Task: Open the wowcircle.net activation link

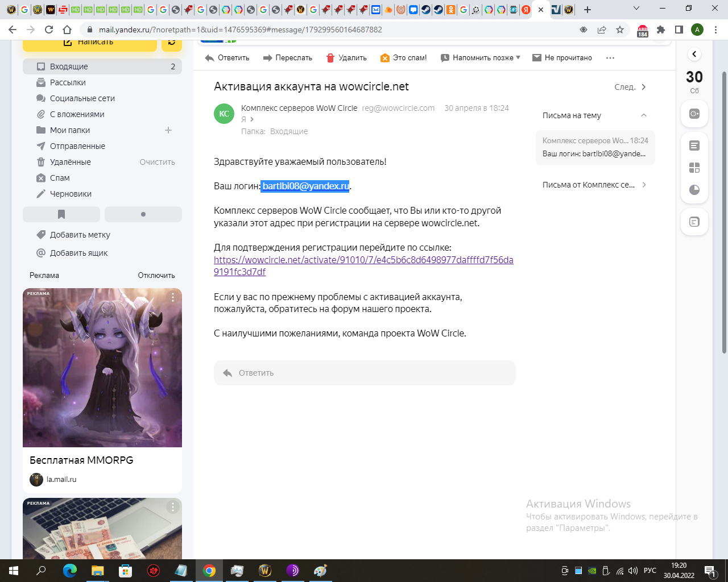Action: click(x=363, y=260)
